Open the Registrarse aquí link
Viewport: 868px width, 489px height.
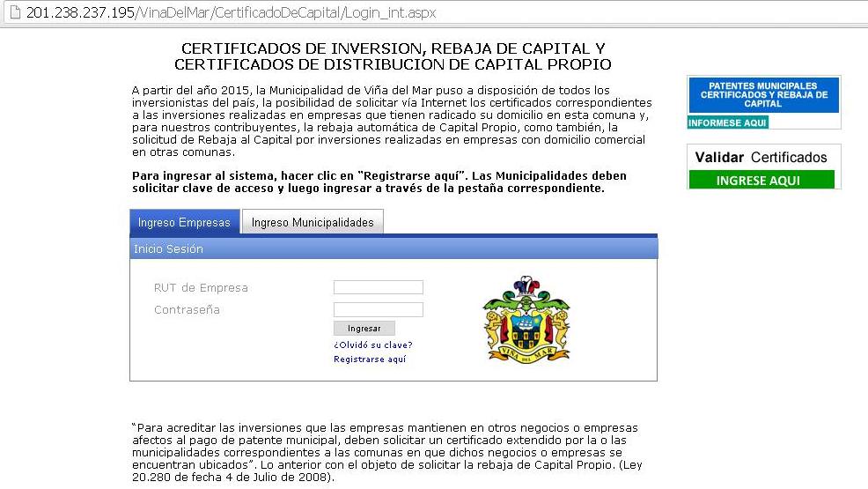pos(370,359)
